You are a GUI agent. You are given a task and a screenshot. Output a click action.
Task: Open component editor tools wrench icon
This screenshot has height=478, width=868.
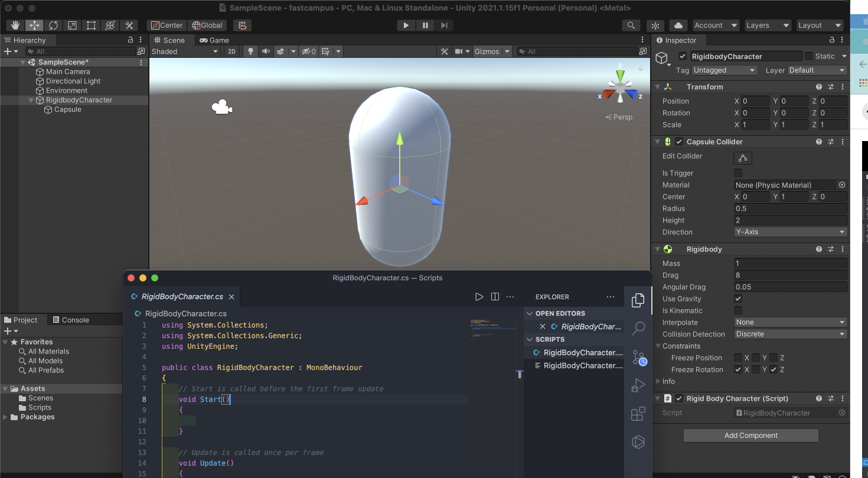445,51
